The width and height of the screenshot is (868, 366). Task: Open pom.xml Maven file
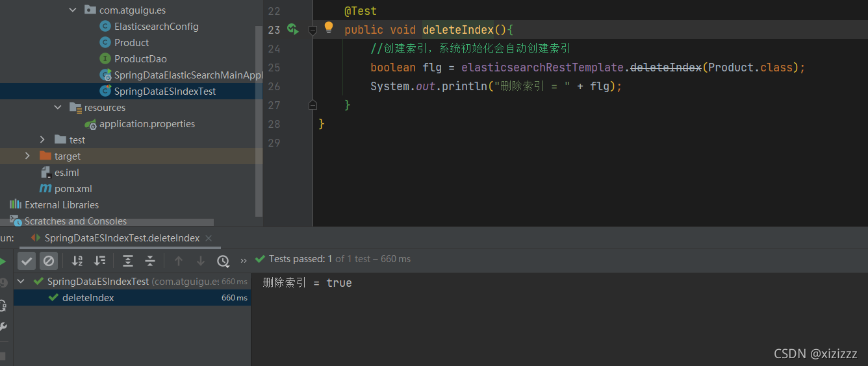[x=73, y=189]
